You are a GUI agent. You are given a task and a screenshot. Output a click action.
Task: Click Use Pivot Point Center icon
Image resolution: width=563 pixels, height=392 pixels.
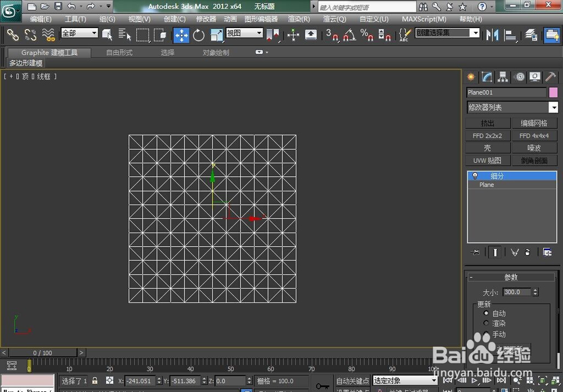pos(272,35)
